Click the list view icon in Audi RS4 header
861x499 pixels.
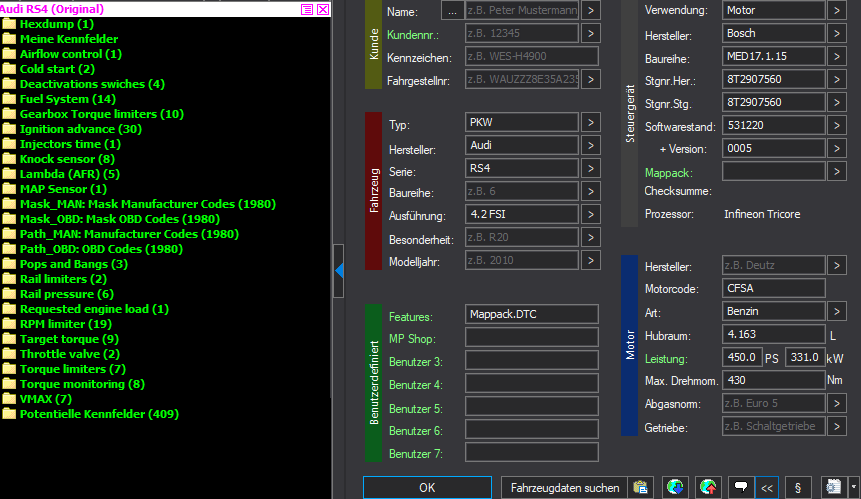tap(307, 9)
